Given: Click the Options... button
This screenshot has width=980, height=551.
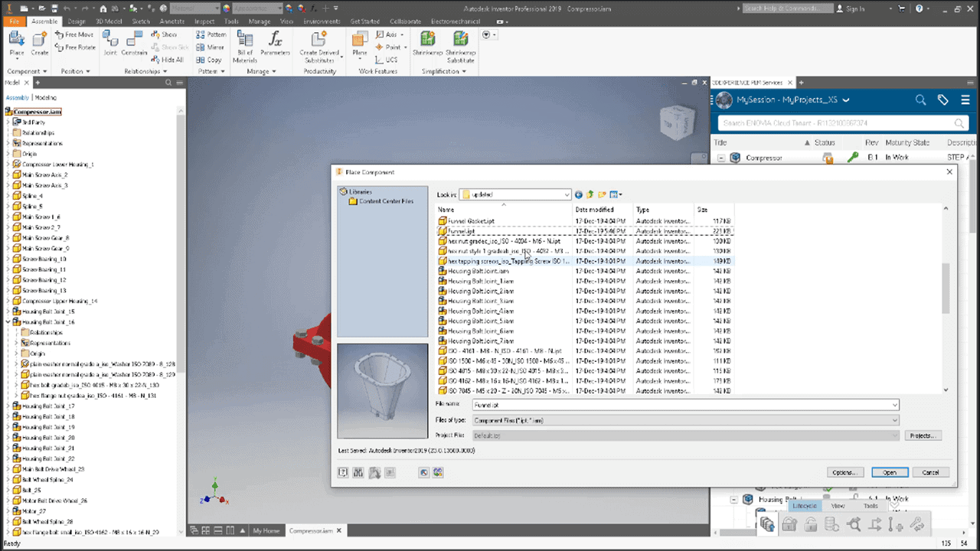Looking at the screenshot, I should click(845, 472).
